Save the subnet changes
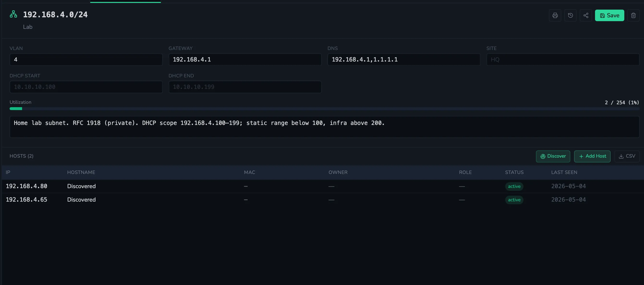Image resolution: width=644 pixels, height=285 pixels. click(x=609, y=16)
